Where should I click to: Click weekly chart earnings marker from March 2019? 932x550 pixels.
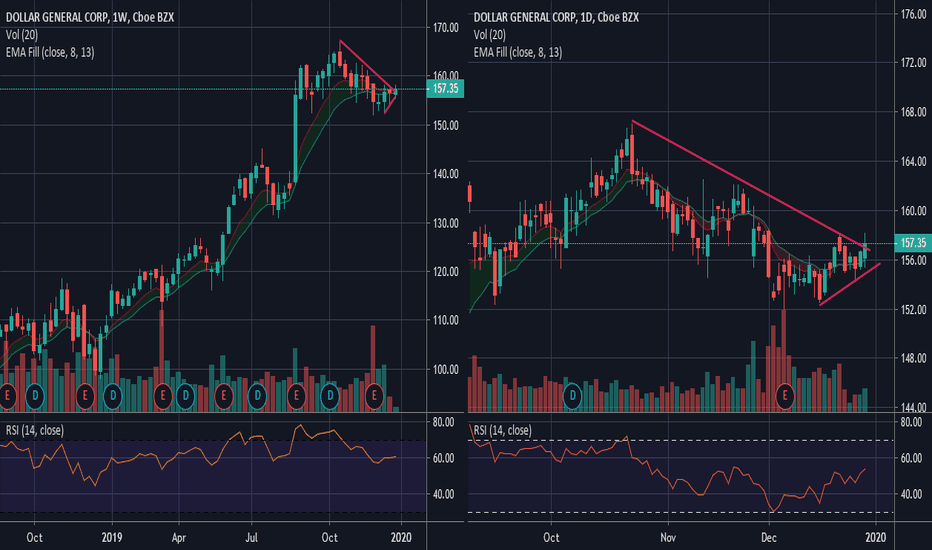163,395
